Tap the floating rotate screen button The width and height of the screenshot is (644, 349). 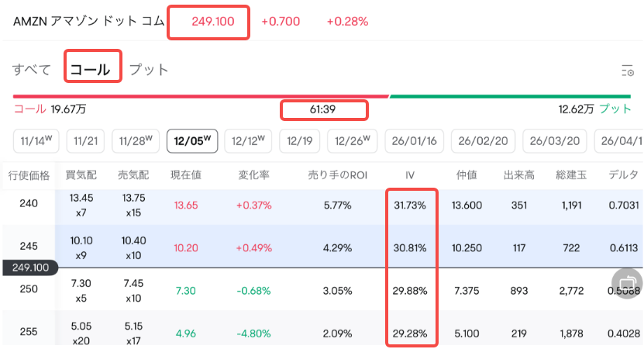point(627,283)
